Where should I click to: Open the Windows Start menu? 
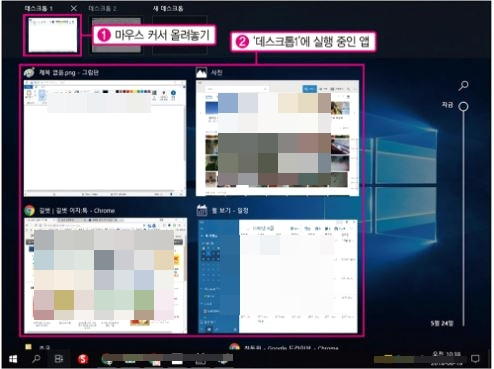(x=13, y=359)
